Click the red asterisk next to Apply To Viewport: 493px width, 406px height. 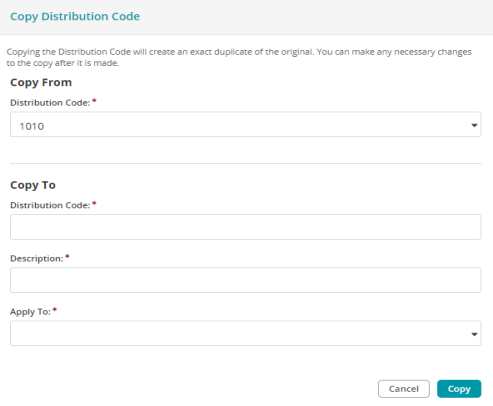[x=55, y=310]
